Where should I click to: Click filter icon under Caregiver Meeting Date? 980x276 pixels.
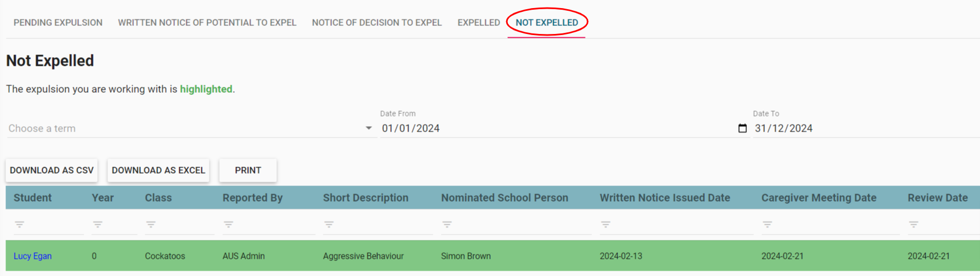click(767, 224)
